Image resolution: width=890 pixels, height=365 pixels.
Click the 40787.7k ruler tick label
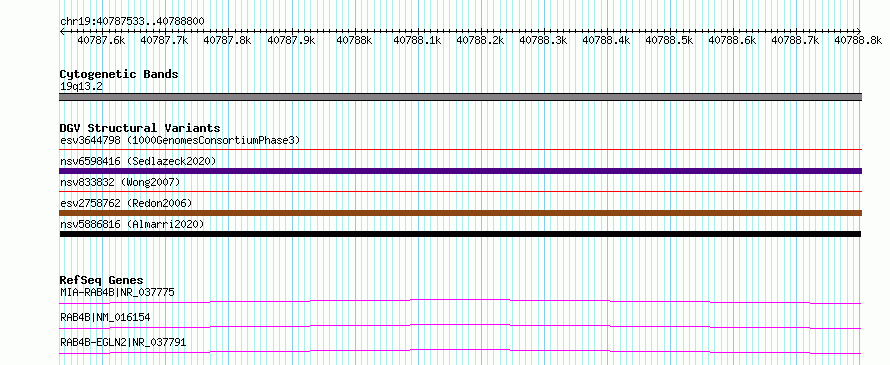tap(164, 40)
